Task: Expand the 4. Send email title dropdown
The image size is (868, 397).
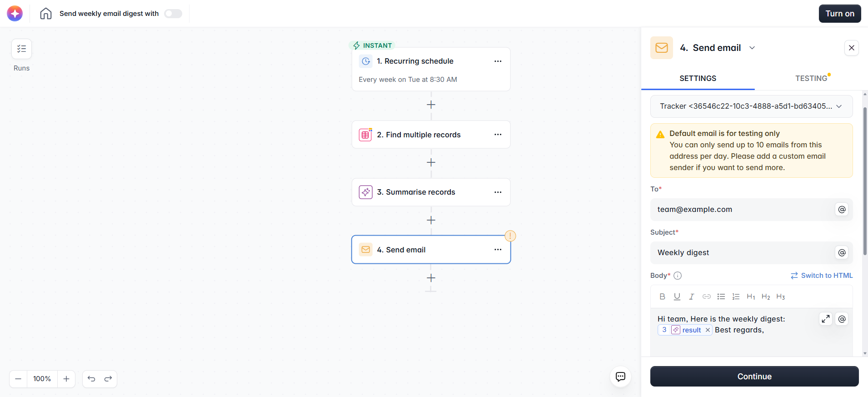Action: click(x=752, y=48)
